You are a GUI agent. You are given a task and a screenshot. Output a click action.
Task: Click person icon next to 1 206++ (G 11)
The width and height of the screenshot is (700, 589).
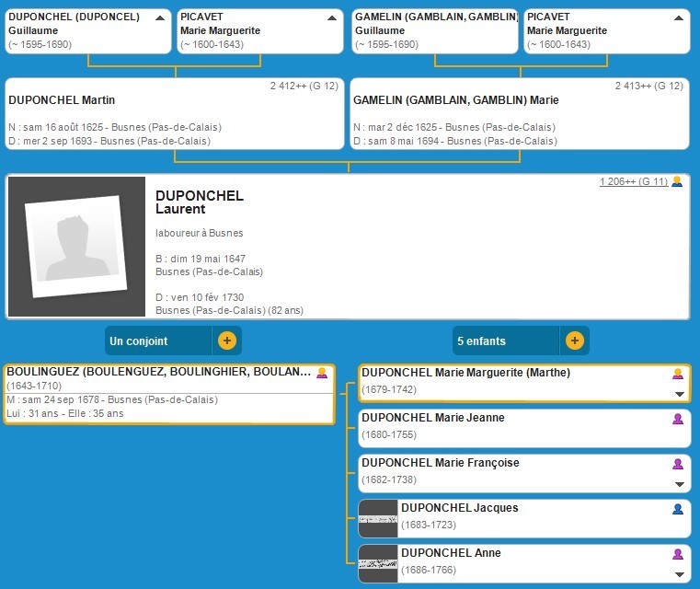pos(677,182)
